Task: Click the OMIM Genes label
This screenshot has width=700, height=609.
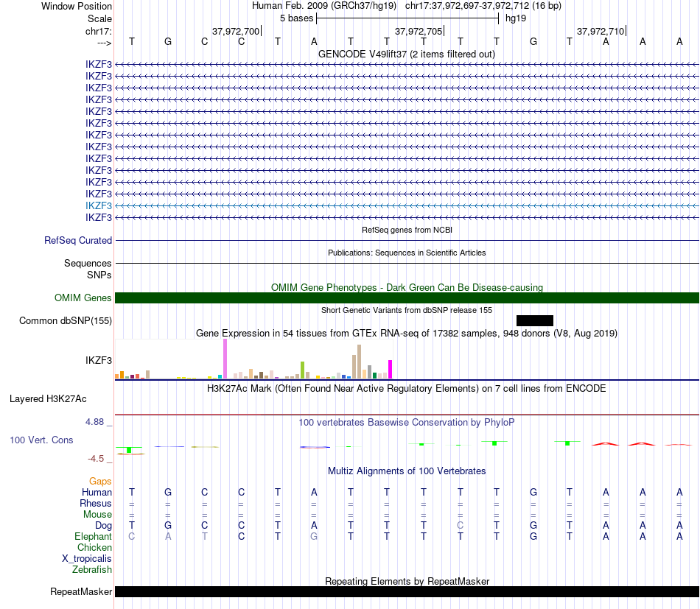Action: pos(83,298)
